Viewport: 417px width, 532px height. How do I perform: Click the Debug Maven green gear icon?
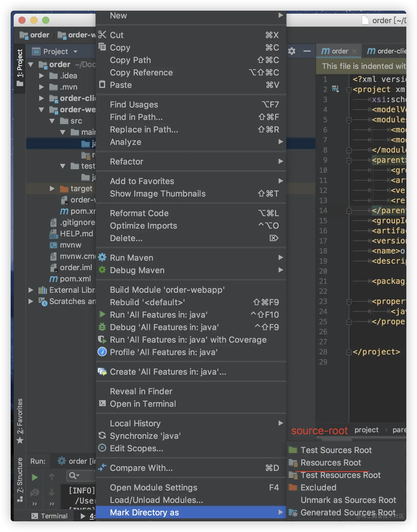pos(102,270)
